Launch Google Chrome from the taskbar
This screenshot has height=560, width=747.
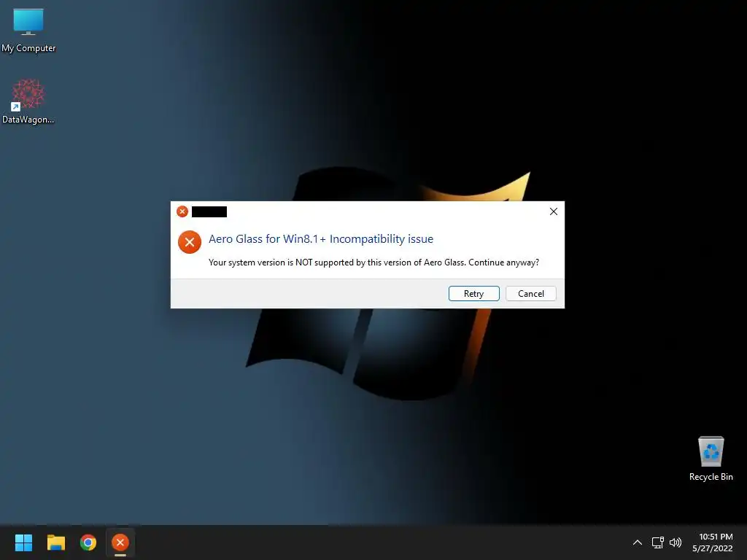[88, 542]
